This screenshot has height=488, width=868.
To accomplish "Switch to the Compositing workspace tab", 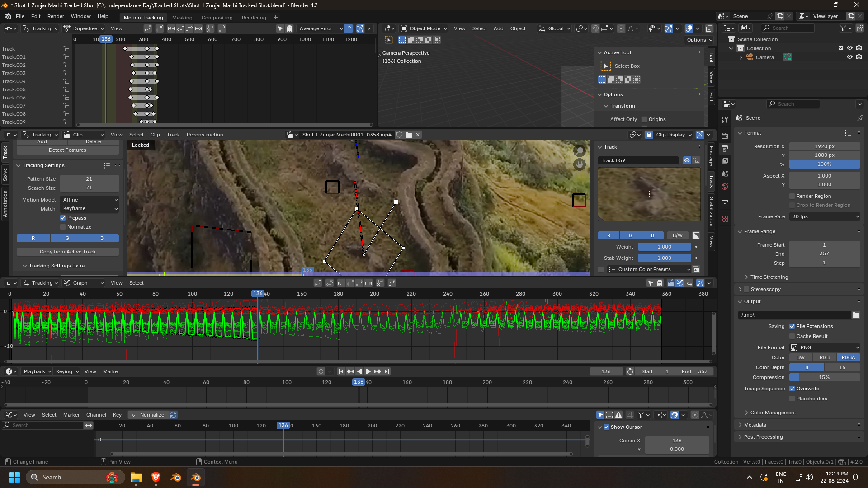I will tap(217, 18).
